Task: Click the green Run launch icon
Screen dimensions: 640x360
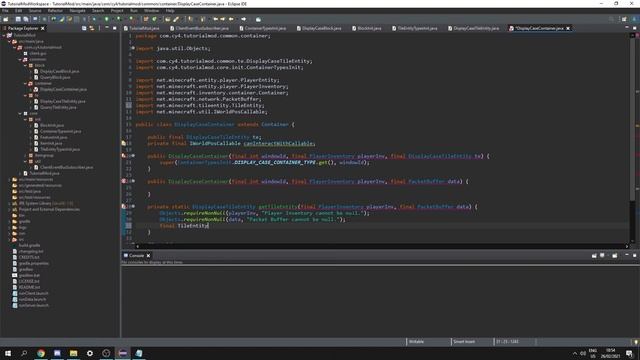Action: click(x=107, y=19)
